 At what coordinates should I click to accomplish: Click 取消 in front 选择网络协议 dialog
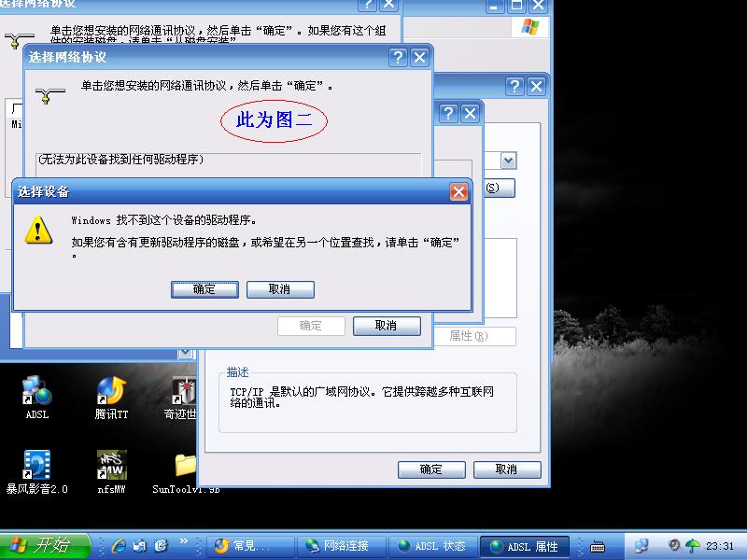[387, 326]
